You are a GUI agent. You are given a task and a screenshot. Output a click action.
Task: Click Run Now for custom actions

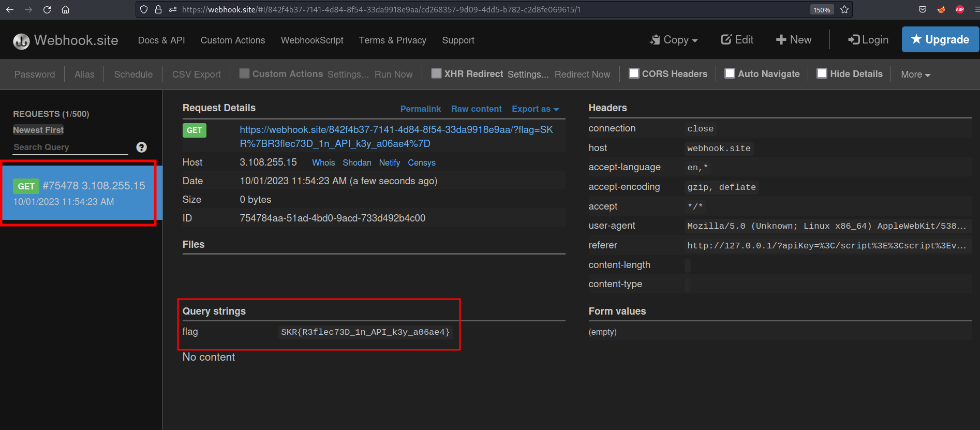point(393,75)
